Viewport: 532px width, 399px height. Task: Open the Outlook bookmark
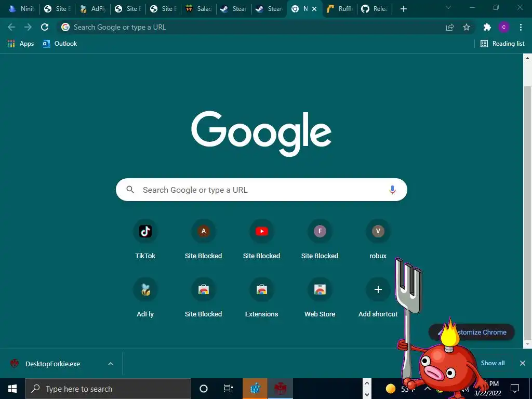tap(60, 44)
